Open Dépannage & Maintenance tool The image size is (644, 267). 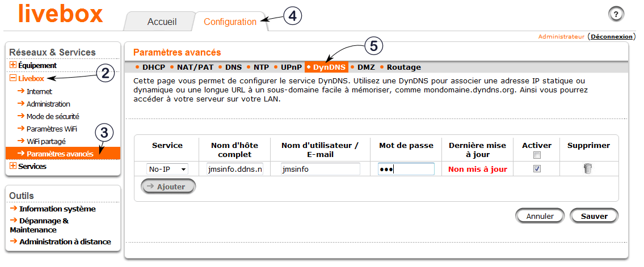click(39, 225)
